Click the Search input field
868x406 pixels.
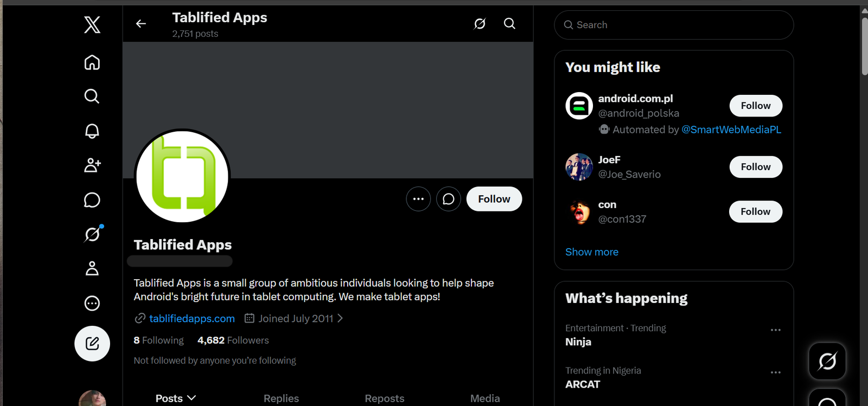[x=674, y=25]
